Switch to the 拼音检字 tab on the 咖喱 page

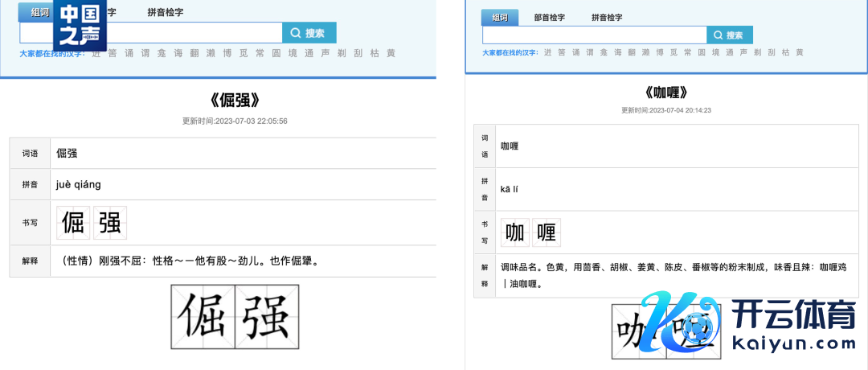pyautogui.click(x=607, y=18)
